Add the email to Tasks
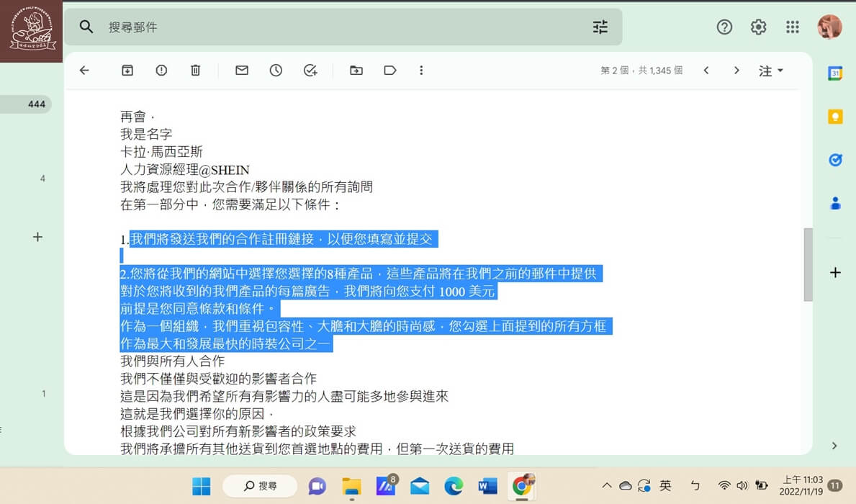856x504 pixels. pyautogui.click(x=310, y=71)
